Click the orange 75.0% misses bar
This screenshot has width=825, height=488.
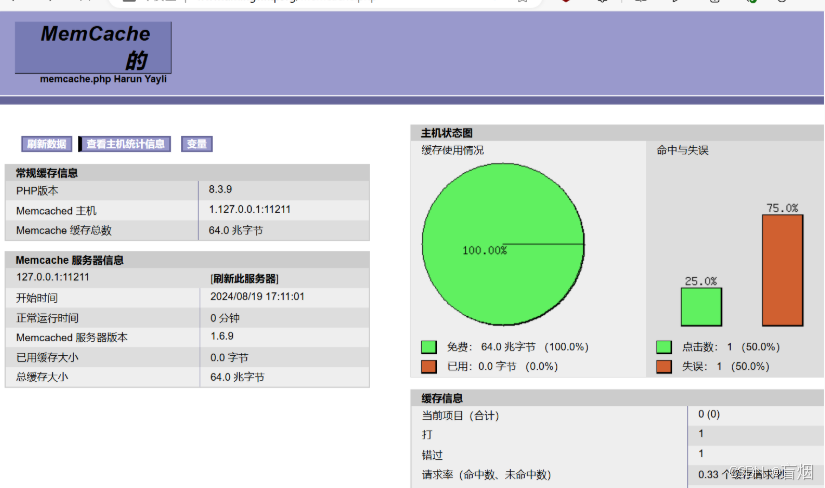pyautogui.click(x=782, y=270)
